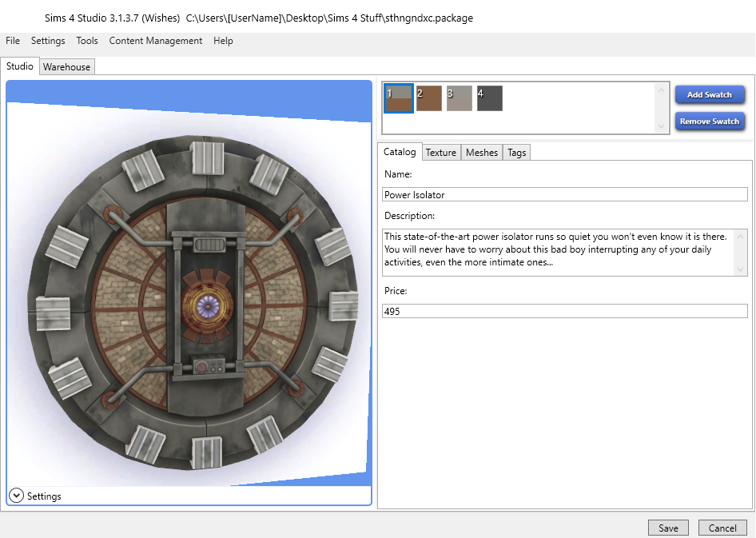
Task: Save the package changes
Action: pos(668,528)
